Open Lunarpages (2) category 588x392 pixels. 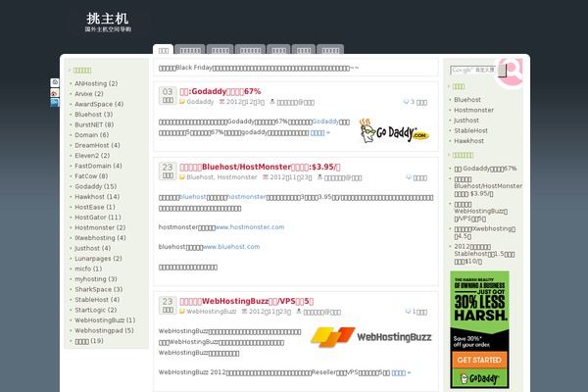coord(98,259)
